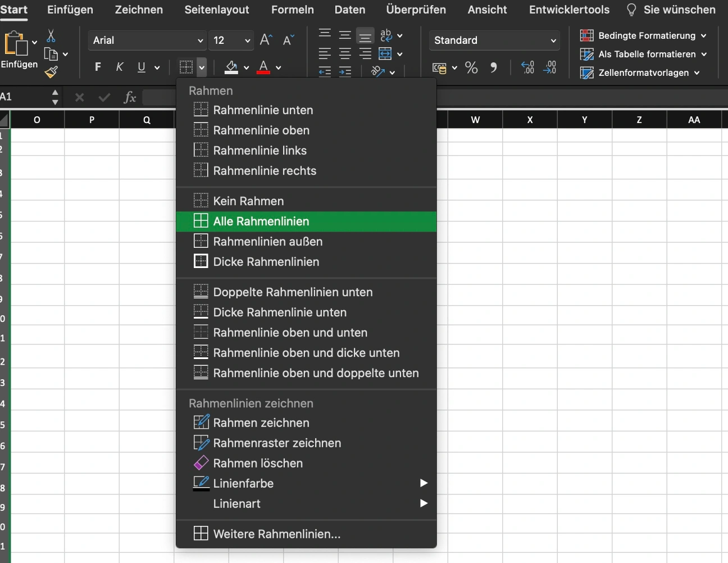The width and height of the screenshot is (728, 563).
Task: Expand the Linienfarbe submenu
Action: point(306,483)
